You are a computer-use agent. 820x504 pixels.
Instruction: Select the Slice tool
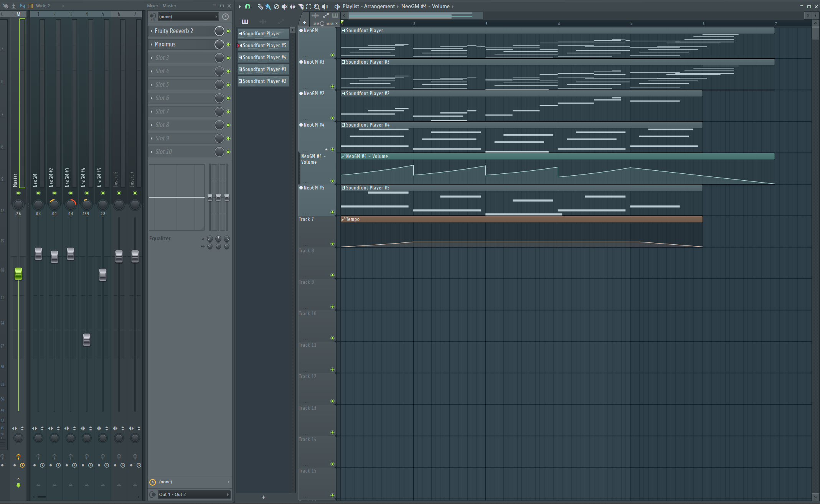(x=300, y=7)
